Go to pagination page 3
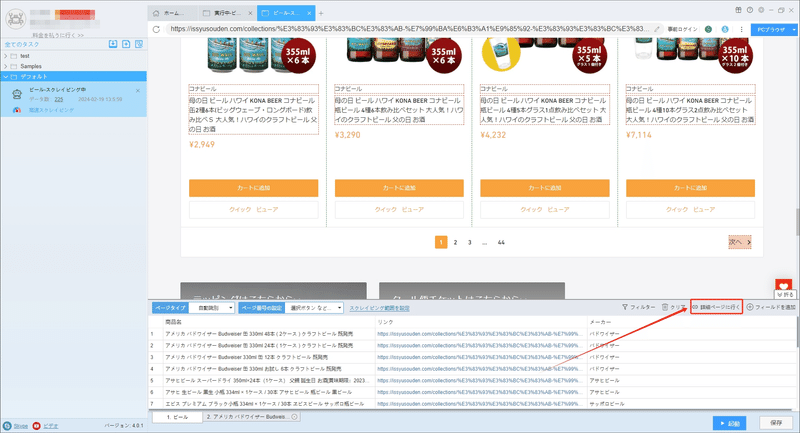The image size is (800, 433). tap(469, 242)
